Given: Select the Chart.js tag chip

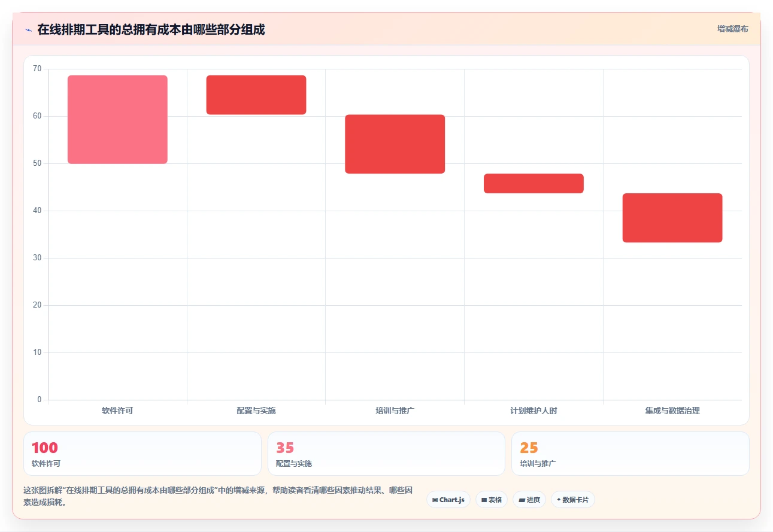Looking at the screenshot, I should pos(448,500).
